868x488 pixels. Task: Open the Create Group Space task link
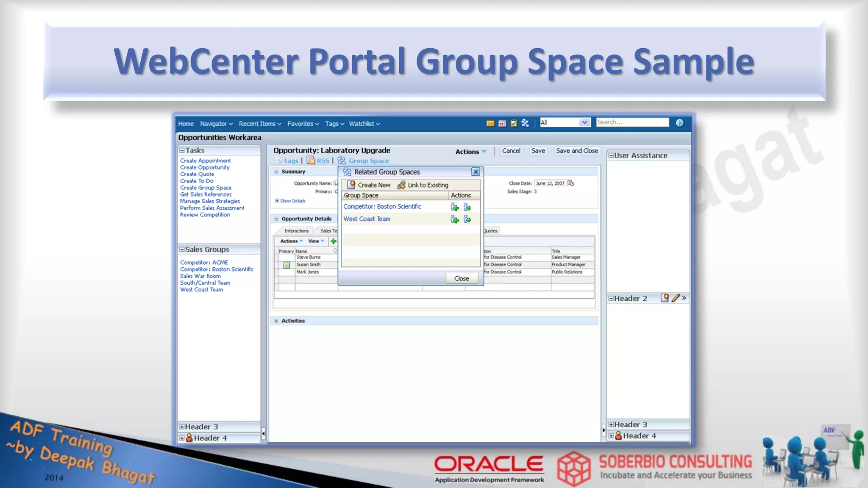coord(206,188)
